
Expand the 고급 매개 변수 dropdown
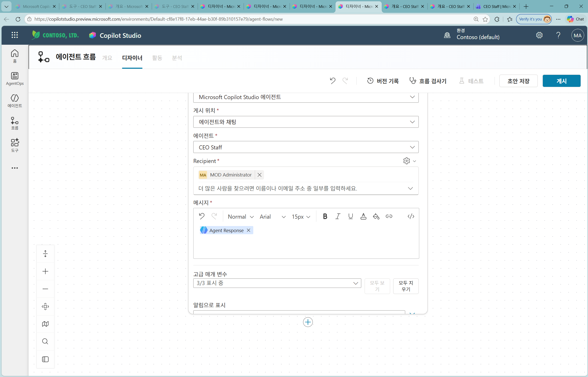(x=277, y=283)
